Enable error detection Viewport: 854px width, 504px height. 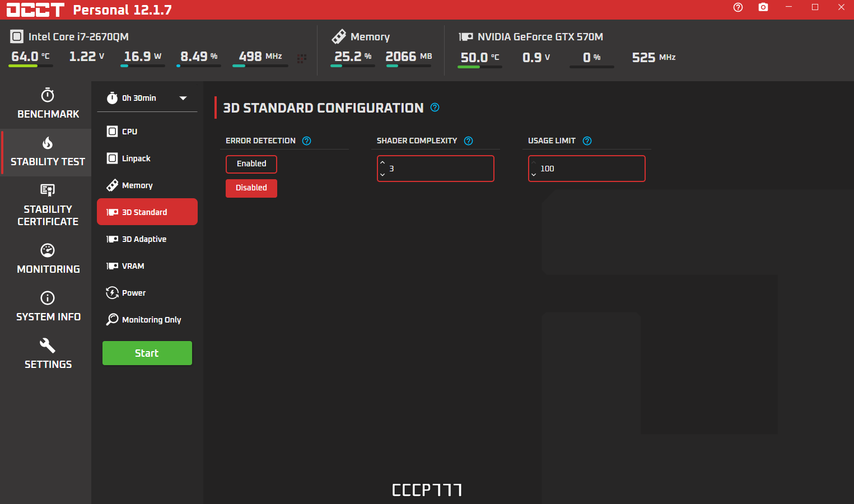251,164
